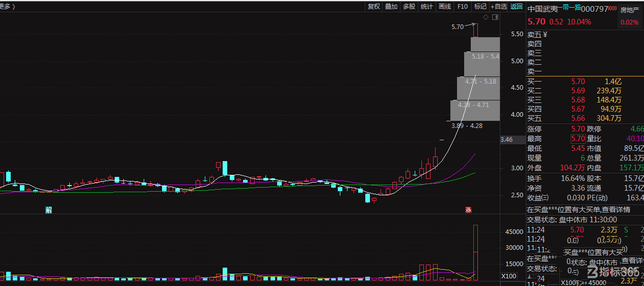Click the 10.04% change percentage
This screenshot has width=644, height=286.
click(579, 21)
